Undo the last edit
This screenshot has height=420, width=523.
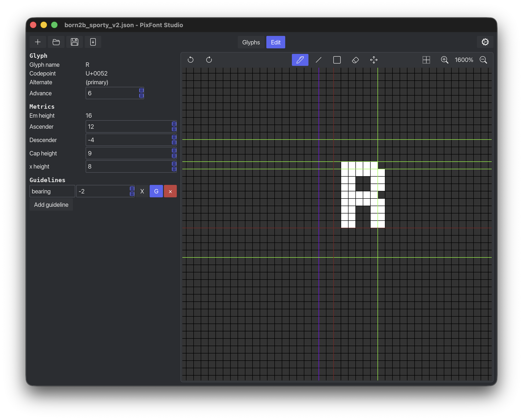point(191,60)
